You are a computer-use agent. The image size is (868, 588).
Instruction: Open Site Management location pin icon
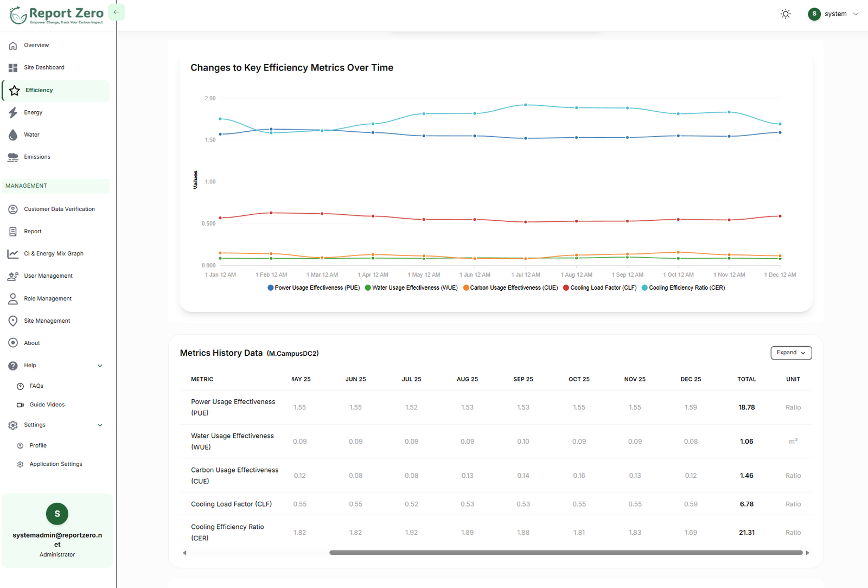point(13,321)
